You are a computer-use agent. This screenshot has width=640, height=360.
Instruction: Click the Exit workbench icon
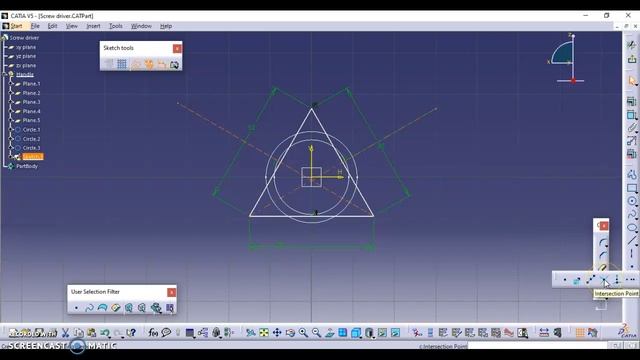[x=632, y=59]
